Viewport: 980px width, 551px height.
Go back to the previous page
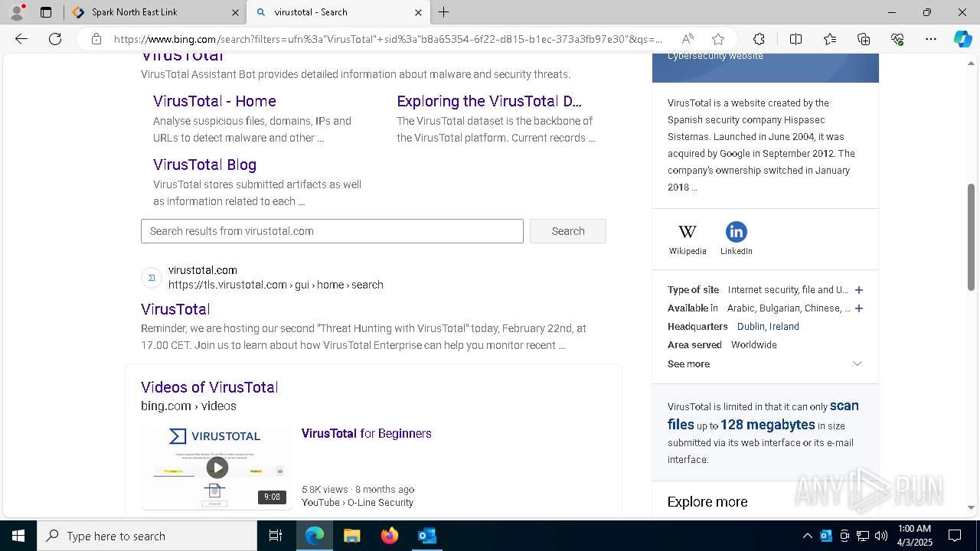[x=21, y=39]
